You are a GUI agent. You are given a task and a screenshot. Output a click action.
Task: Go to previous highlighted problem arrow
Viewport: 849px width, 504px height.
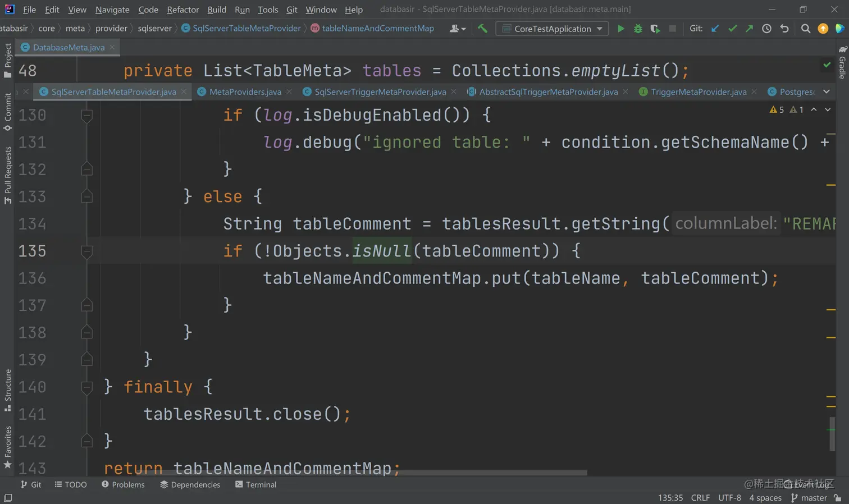814,109
